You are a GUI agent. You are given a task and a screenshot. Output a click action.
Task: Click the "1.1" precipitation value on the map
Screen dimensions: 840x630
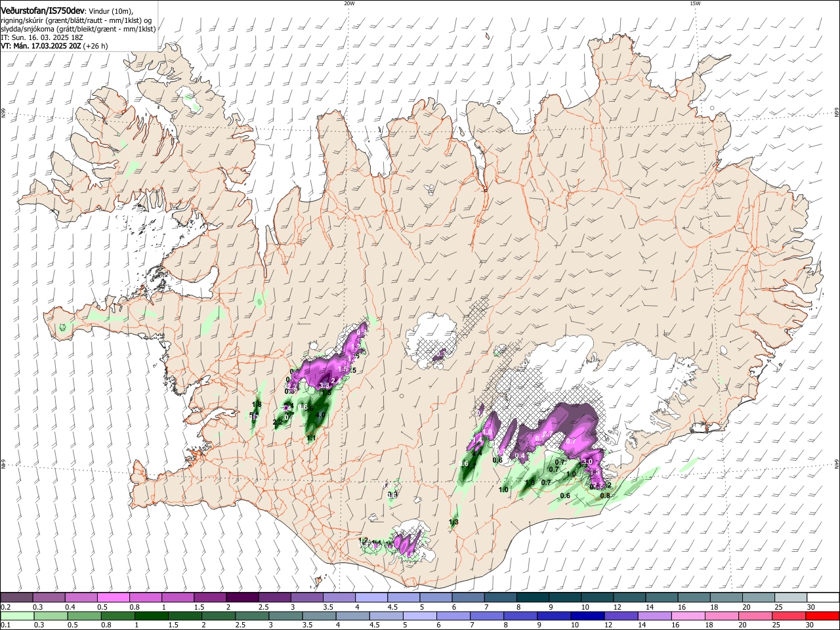point(312,438)
